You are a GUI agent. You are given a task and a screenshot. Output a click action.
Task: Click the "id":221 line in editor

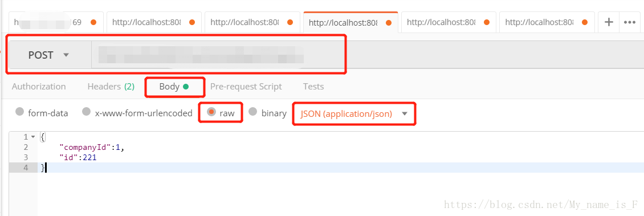[x=78, y=157]
